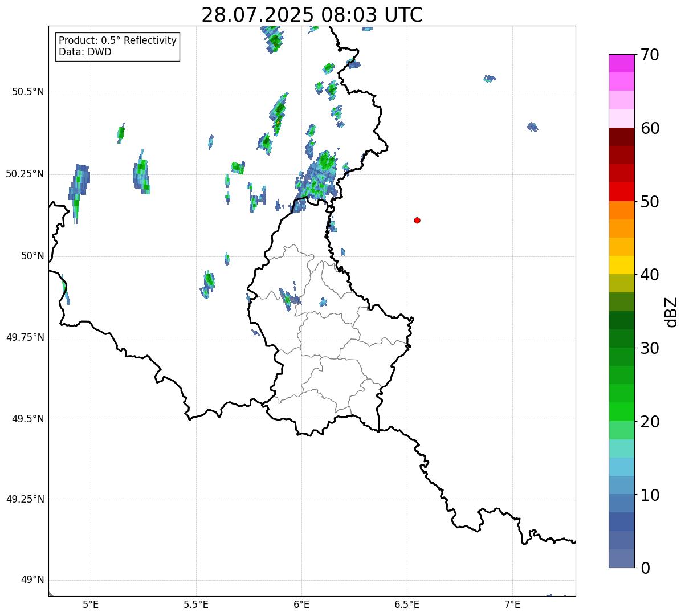Click the latitude label 50.25°N
Viewport: 685px width, 616px height.
(x=25, y=174)
